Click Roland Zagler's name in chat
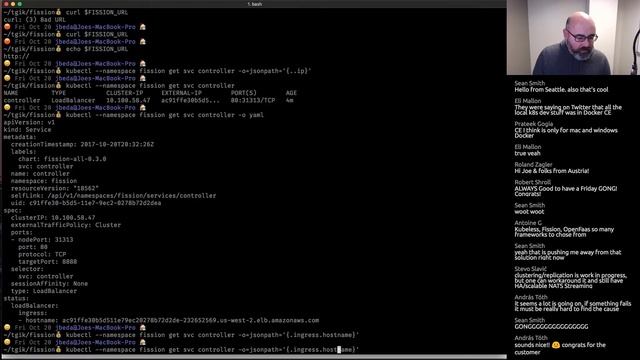640x360 pixels. point(533,164)
